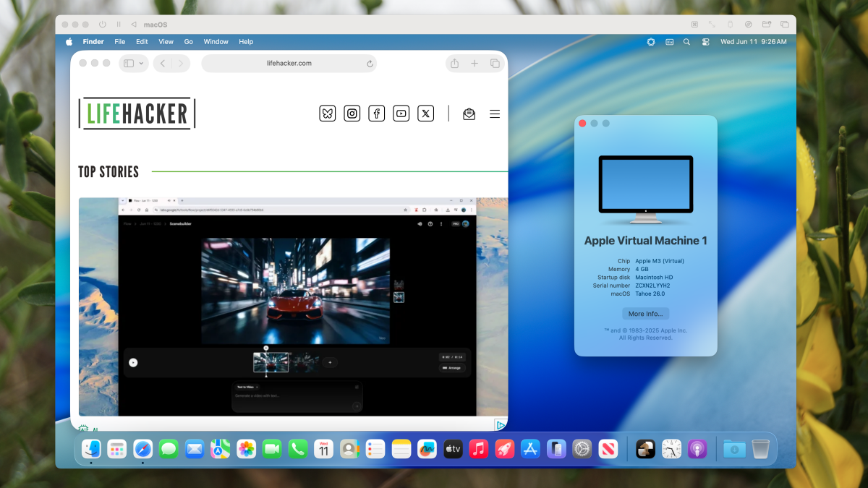The height and width of the screenshot is (488, 868).
Task: Open Lifehacker's Instagram icon
Action: coord(352,113)
